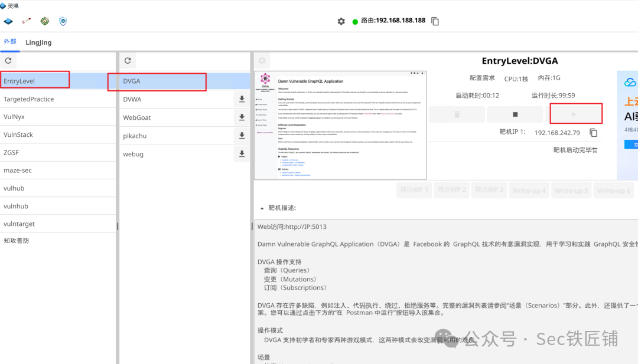Select the vulntarget category
Viewport: 638px width, 364px height.
pos(58,224)
